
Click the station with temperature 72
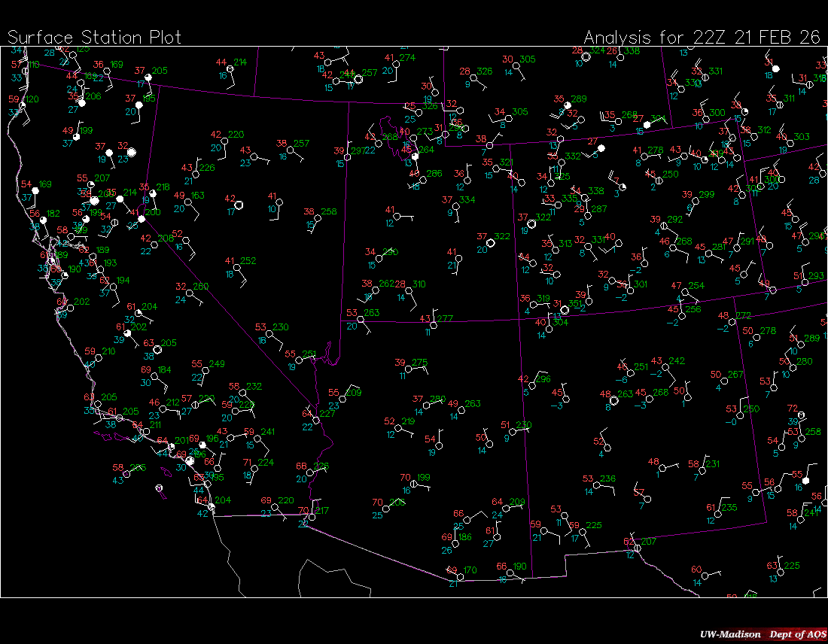[802, 415]
